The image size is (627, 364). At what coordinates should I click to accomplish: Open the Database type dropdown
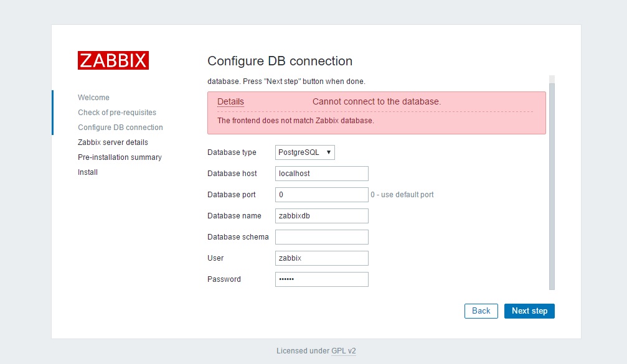(x=305, y=152)
